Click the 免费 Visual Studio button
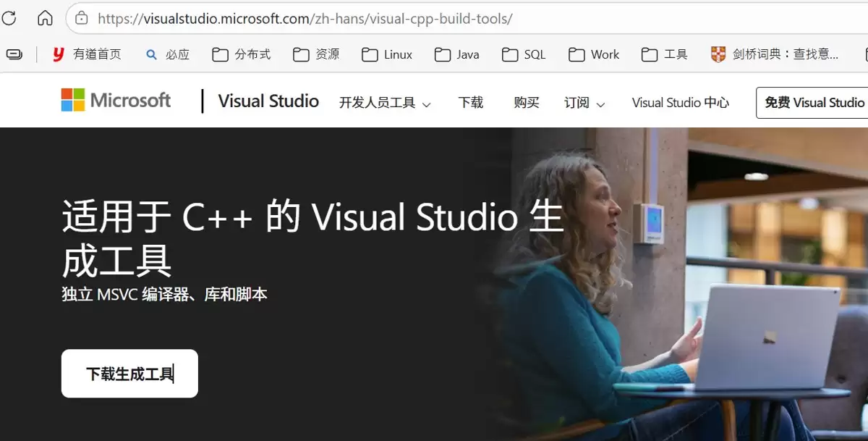Viewport: 868px width, 441px height. coord(813,103)
